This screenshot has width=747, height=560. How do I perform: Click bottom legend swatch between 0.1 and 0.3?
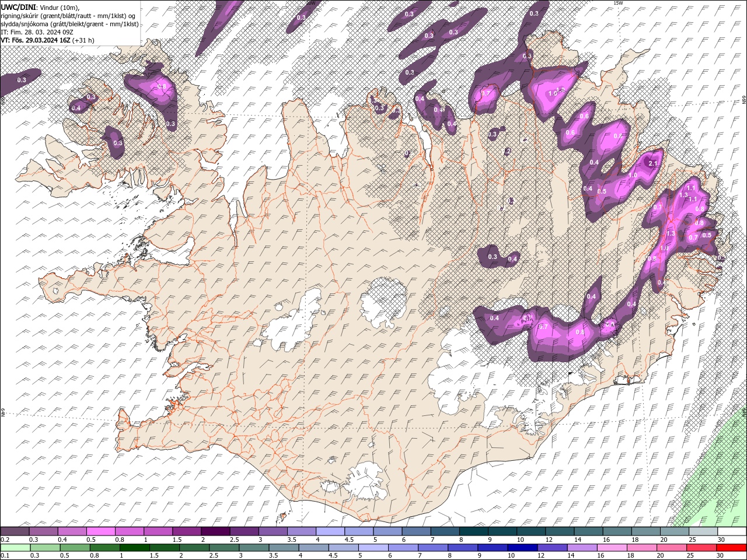click(x=15, y=548)
